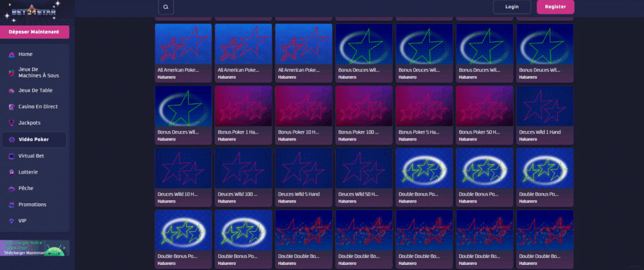Launch Bonus Poker 100 Hand game thumbnail
Image resolution: width=644 pixels, height=270 pixels.
coord(364,106)
